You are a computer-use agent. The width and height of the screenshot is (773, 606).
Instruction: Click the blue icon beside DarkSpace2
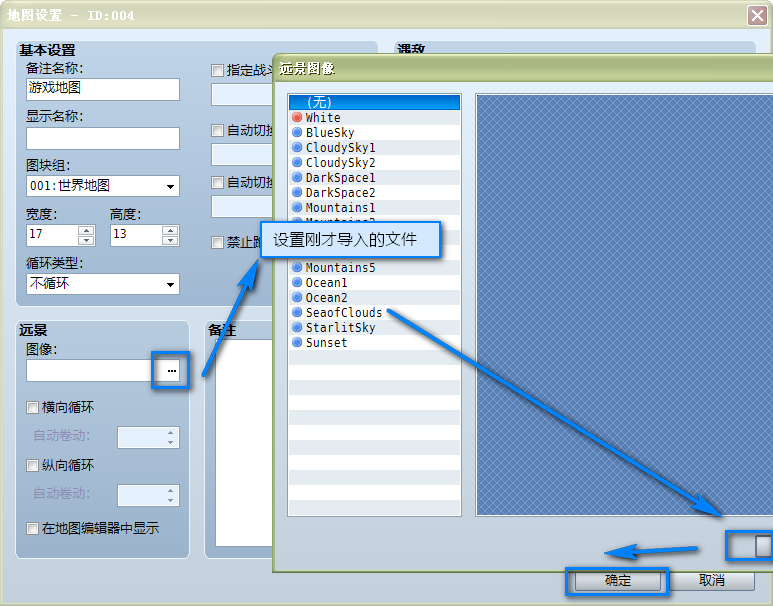point(297,192)
